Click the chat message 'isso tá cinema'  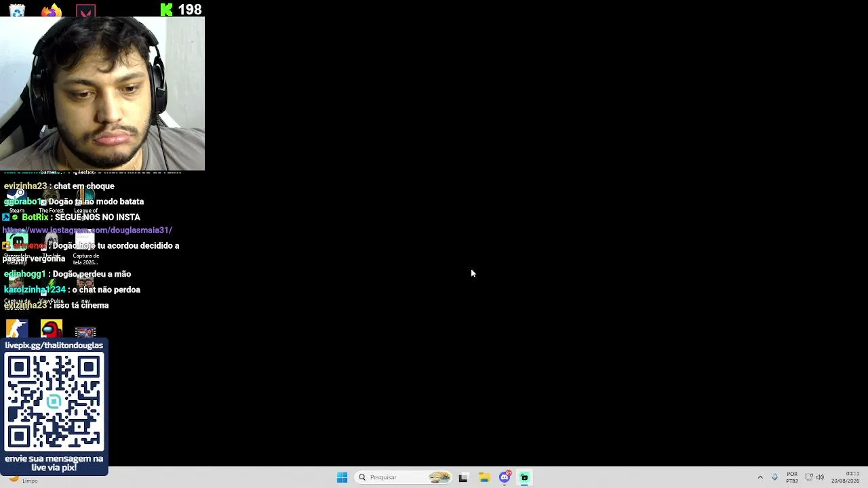click(81, 306)
